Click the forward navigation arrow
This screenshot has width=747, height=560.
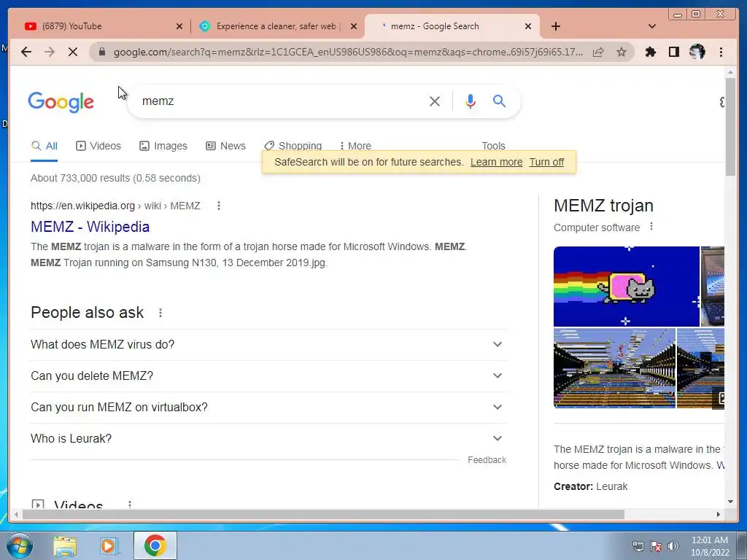[50, 52]
